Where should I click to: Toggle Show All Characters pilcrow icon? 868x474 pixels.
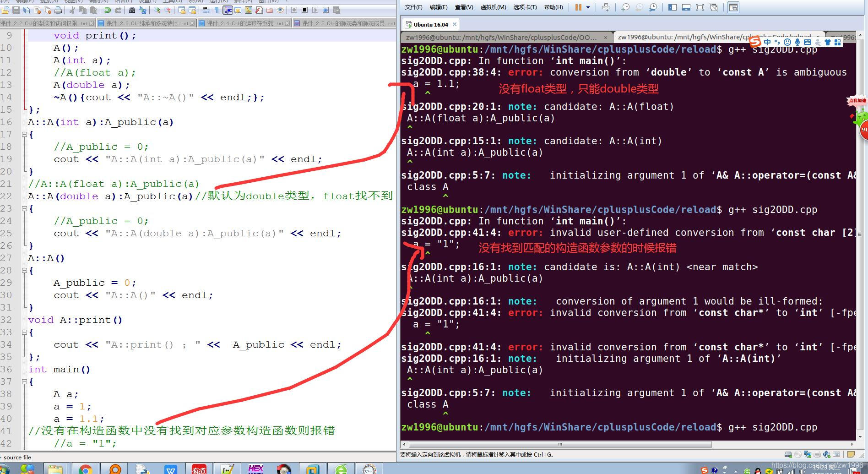[217, 10]
